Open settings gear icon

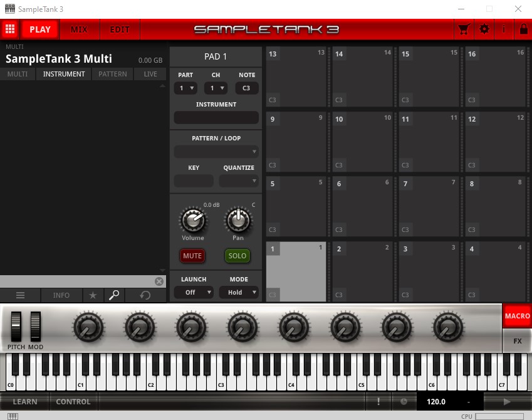pyautogui.click(x=484, y=29)
